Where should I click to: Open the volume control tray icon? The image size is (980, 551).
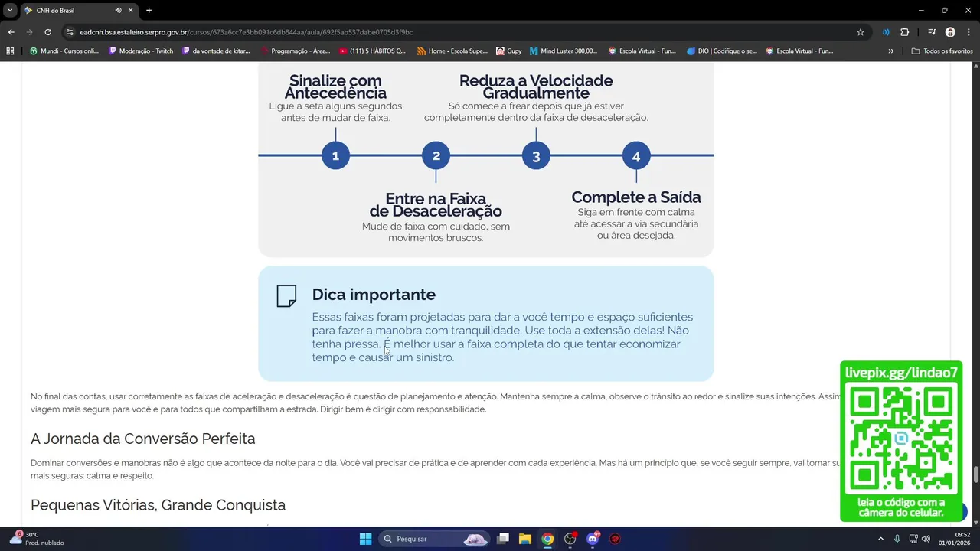point(926,539)
